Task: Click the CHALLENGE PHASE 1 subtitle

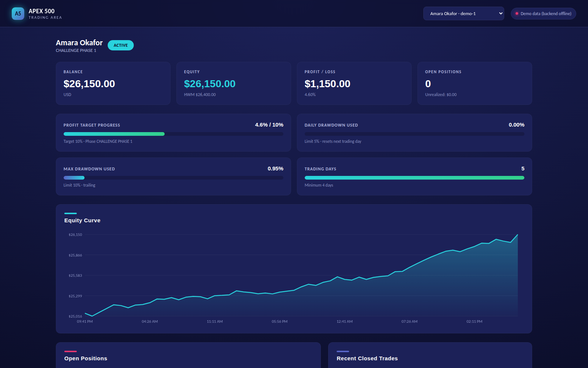Action: click(76, 50)
